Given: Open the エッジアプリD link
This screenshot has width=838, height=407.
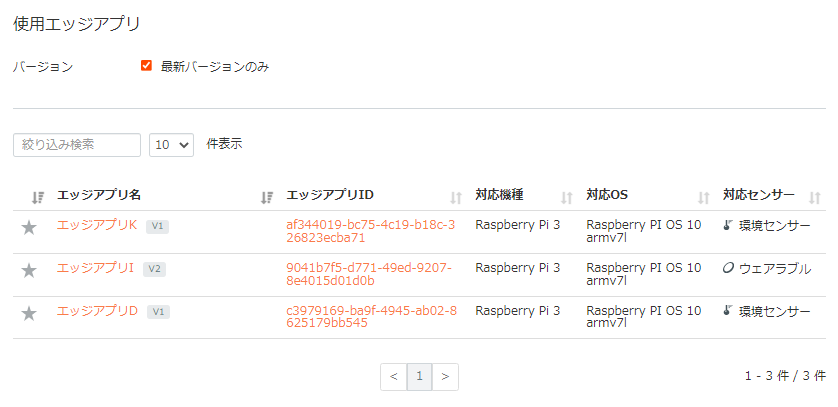Looking at the screenshot, I should tap(97, 311).
